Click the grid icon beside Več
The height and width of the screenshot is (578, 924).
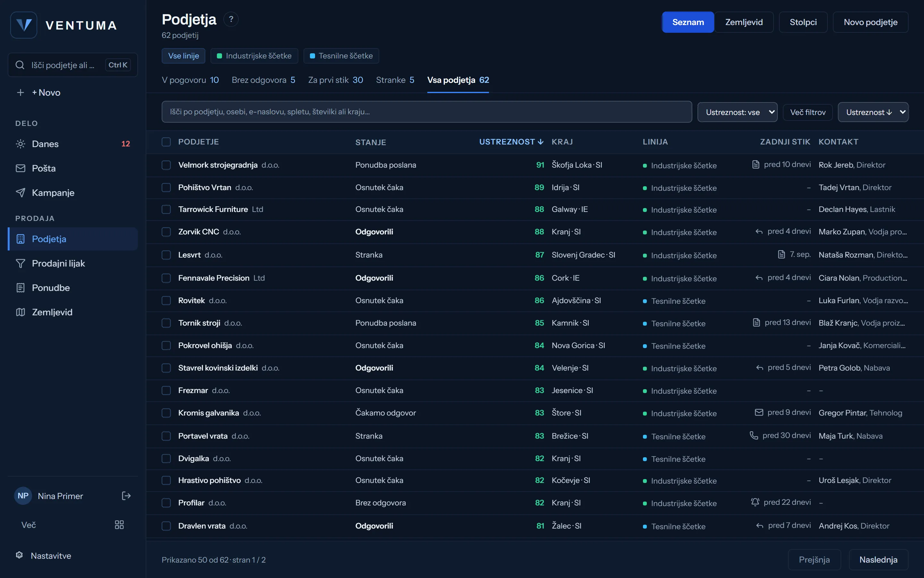119,524
